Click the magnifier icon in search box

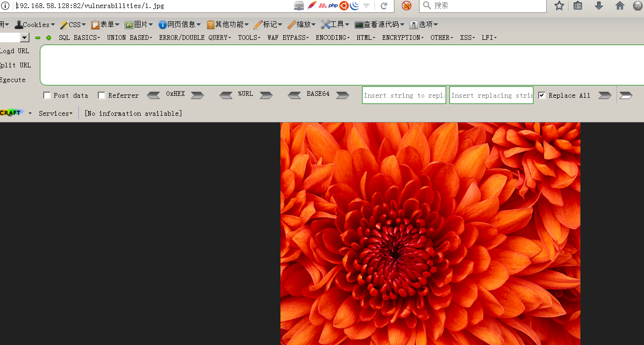click(x=427, y=6)
